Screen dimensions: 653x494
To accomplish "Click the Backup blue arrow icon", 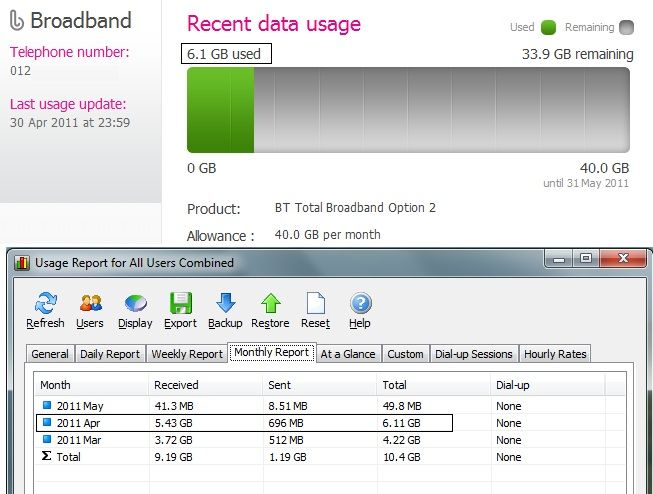I will pos(226,303).
